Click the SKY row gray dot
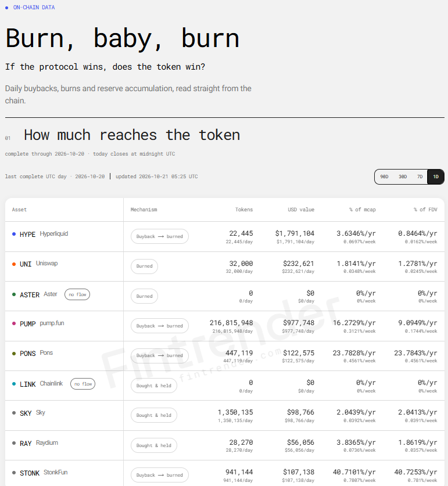The image size is (448, 486). (x=13, y=413)
